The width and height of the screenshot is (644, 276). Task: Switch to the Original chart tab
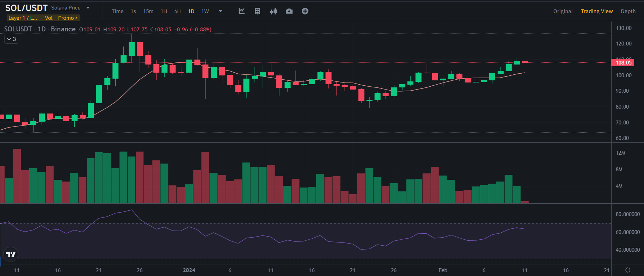(563, 11)
